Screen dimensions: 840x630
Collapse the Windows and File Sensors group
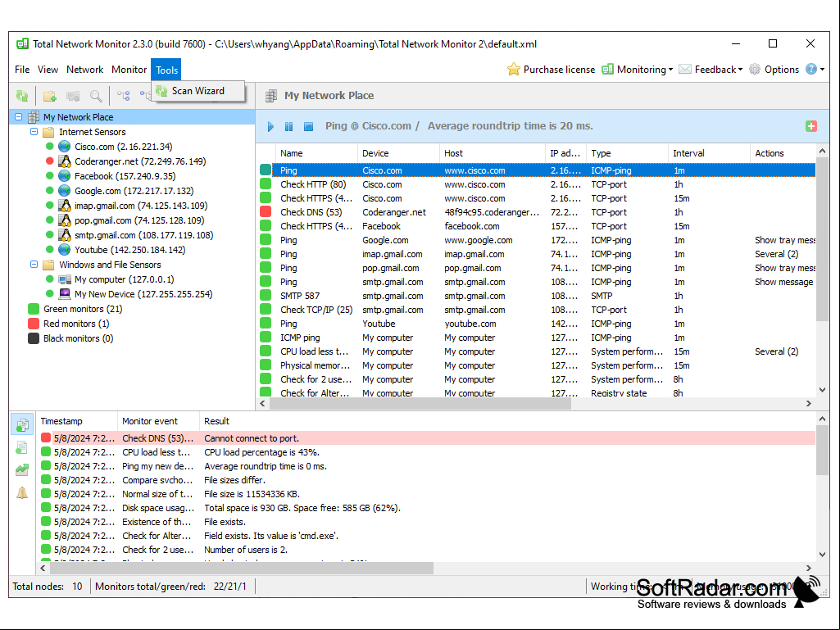tap(34, 265)
